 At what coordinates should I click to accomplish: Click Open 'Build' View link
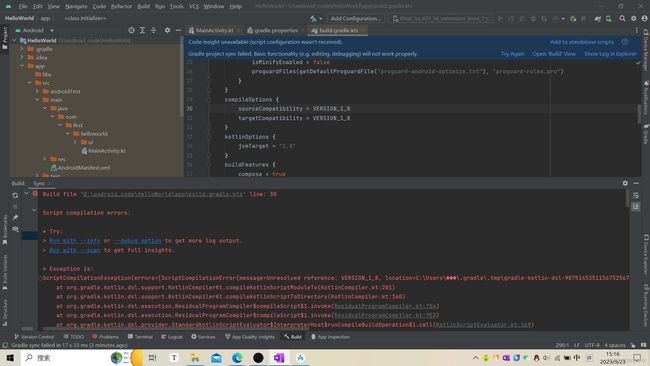point(554,54)
